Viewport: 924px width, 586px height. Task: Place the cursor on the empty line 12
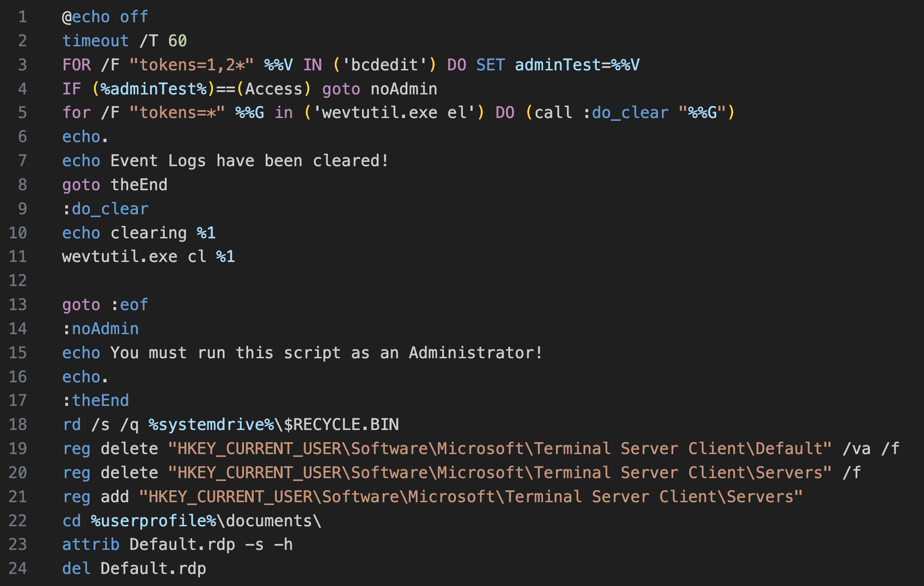(x=463, y=281)
